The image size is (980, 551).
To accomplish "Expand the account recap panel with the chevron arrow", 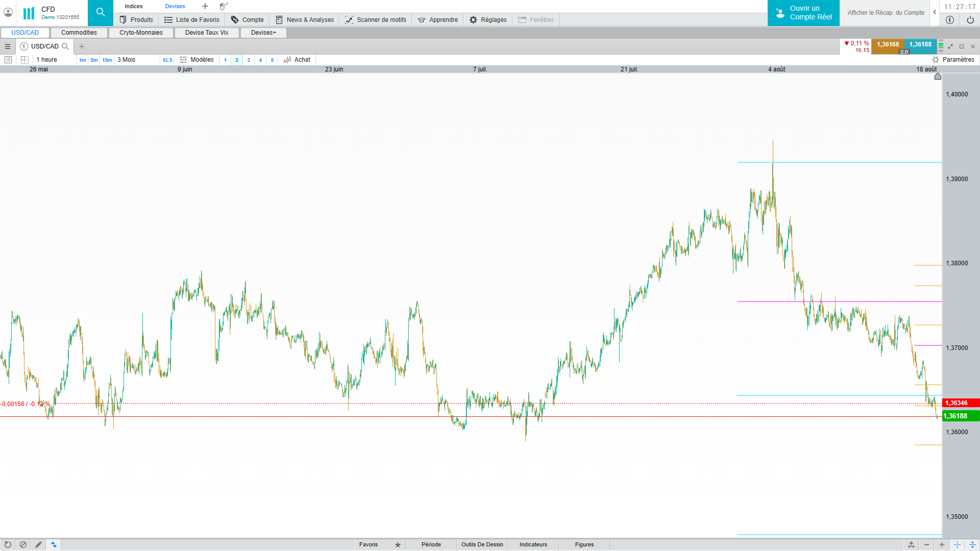I will point(935,12).
